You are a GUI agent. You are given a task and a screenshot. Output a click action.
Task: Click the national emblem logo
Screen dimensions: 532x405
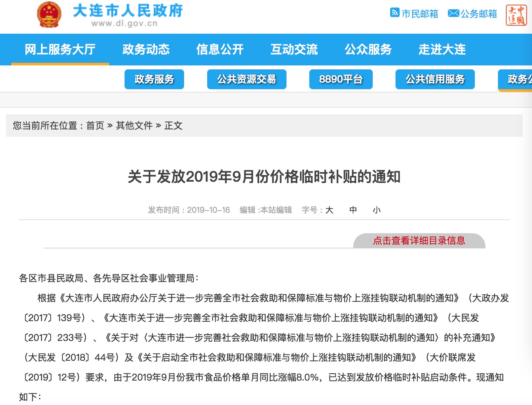pyautogui.click(x=49, y=15)
